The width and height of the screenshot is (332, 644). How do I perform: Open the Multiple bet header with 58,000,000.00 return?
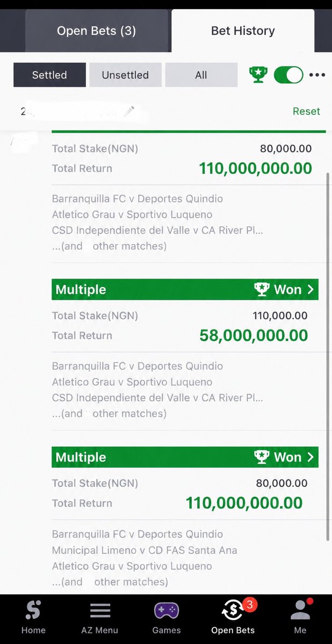(185, 290)
